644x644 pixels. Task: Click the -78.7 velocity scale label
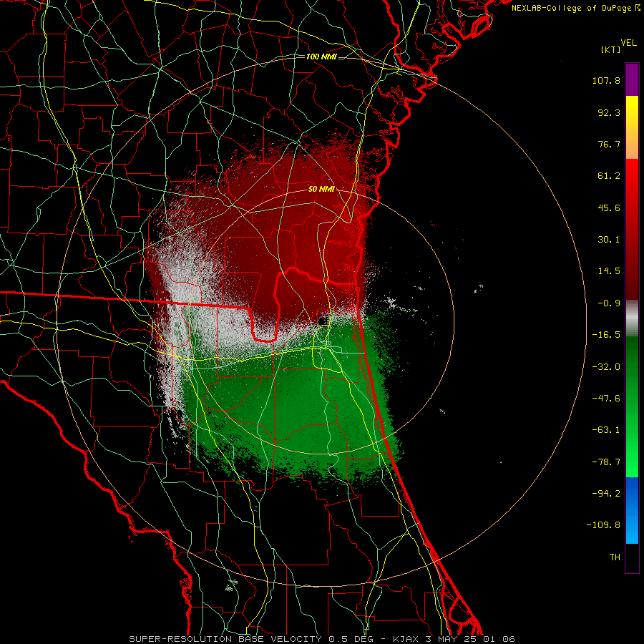[606, 462]
